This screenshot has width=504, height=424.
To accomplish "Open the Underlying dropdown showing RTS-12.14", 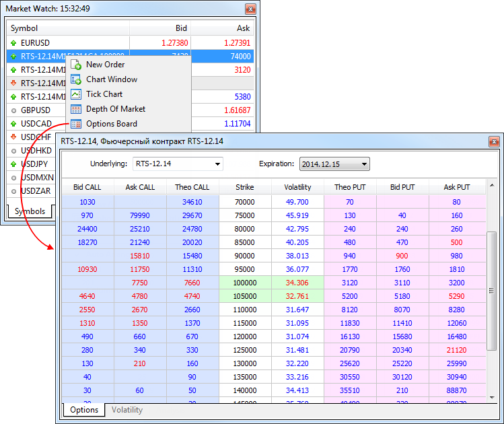I will 178,164.
